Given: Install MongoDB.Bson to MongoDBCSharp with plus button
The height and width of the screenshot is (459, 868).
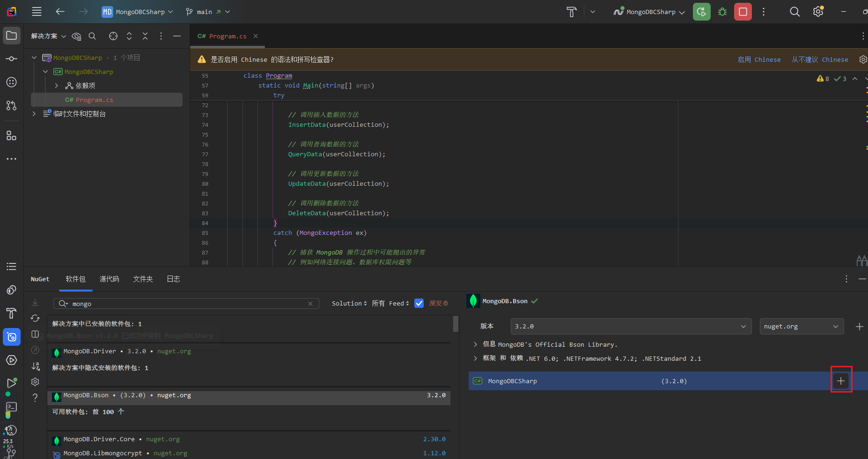Looking at the screenshot, I should click(841, 381).
